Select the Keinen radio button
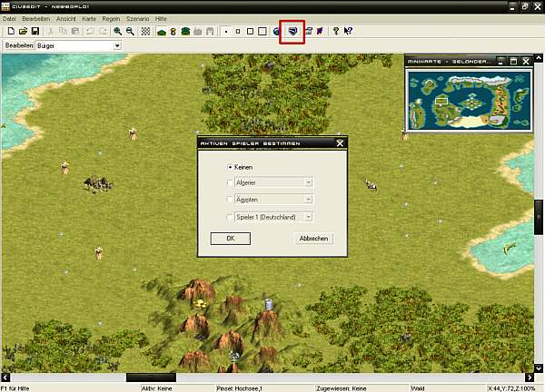 pos(230,167)
